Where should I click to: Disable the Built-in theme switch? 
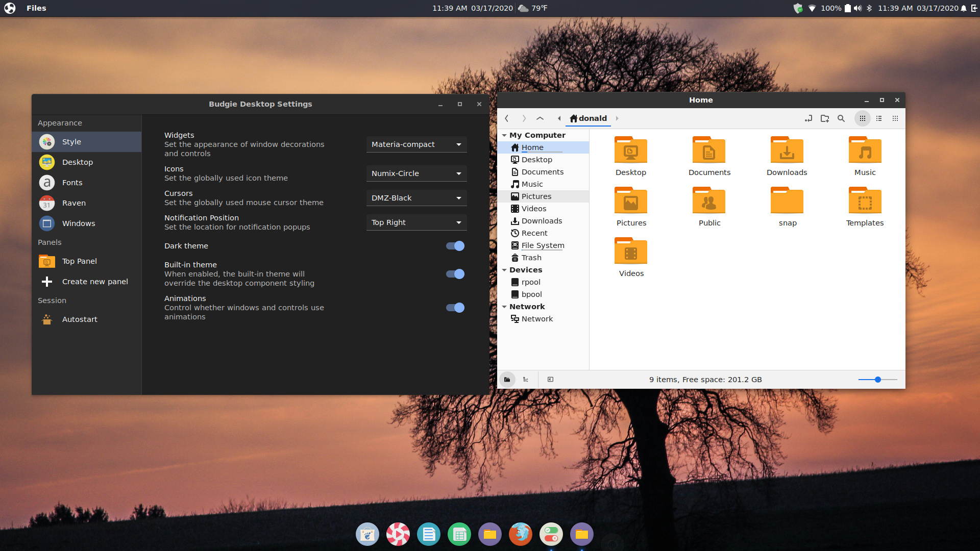click(454, 274)
